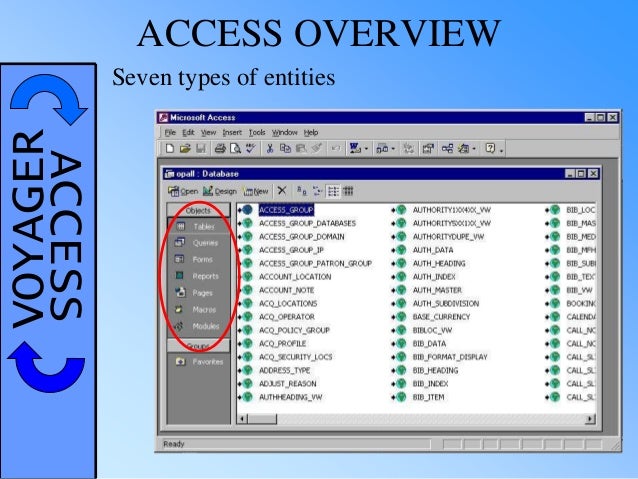Click the Print toolbar icon
Screen dimensions: 638x479
[x=220, y=149]
